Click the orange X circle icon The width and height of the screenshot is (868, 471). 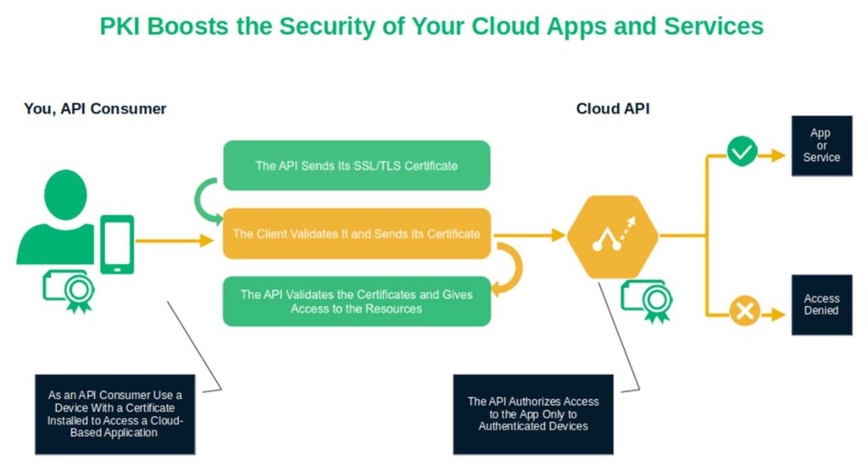pos(744,311)
